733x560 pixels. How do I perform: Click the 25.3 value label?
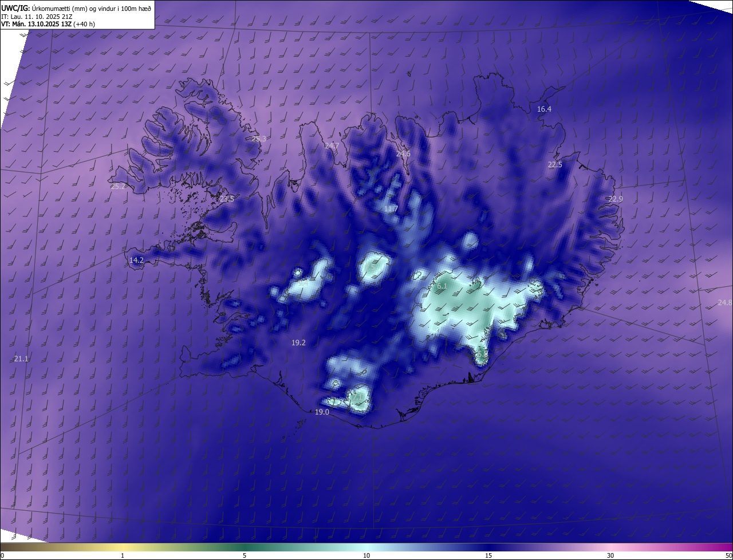coord(259,139)
